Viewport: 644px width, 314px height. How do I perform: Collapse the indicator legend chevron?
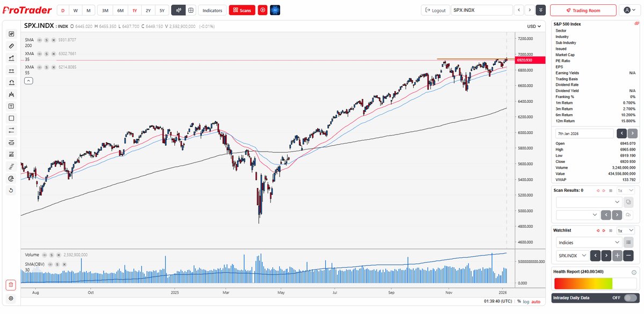28,81
